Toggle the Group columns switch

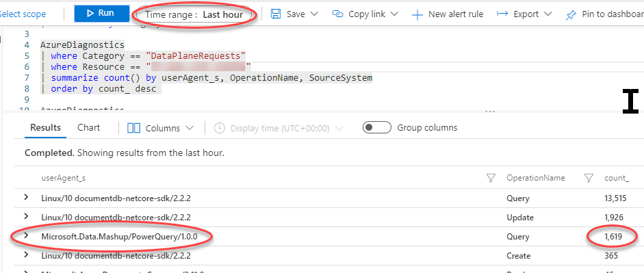click(x=376, y=128)
